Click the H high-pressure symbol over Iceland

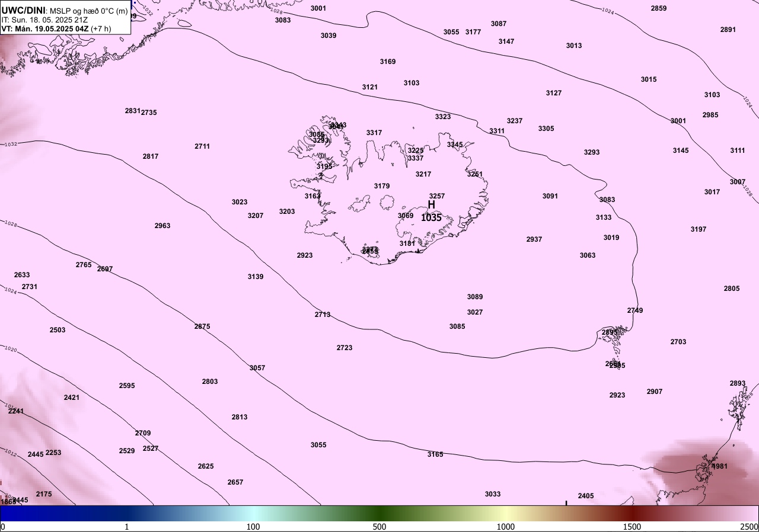click(x=432, y=205)
